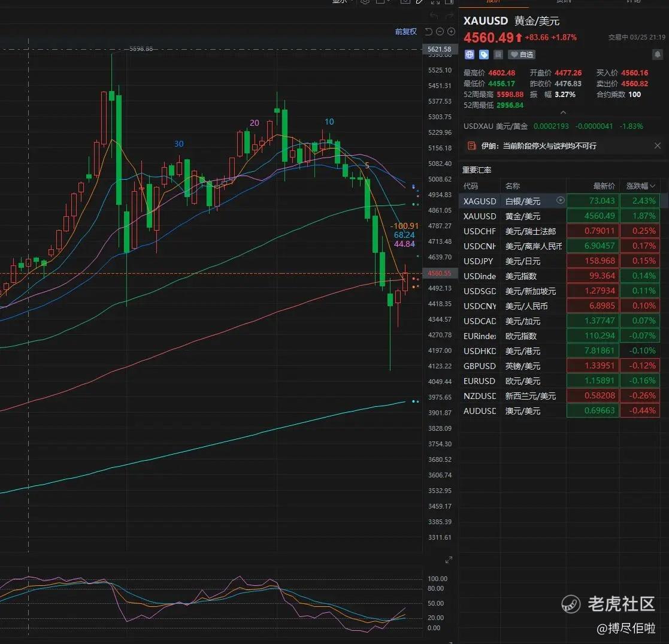Image resolution: width=669 pixels, height=644 pixels.
Task: Dismiss the news banner with the X
Action: (658, 146)
